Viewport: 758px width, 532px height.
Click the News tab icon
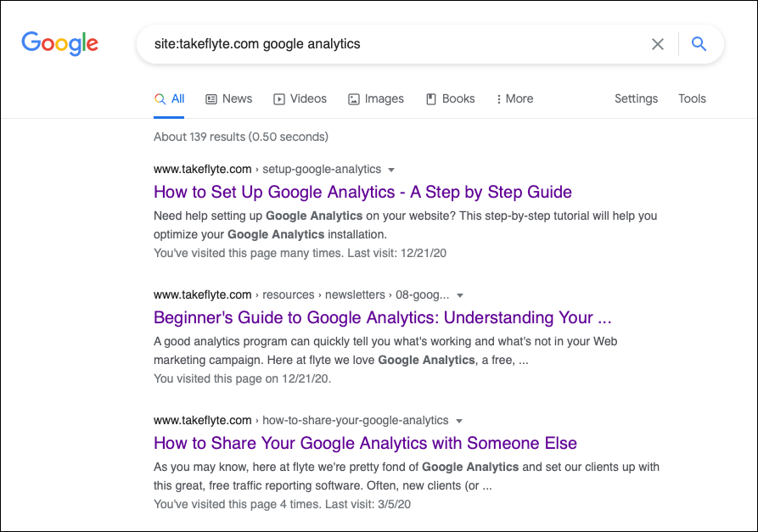click(211, 99)
